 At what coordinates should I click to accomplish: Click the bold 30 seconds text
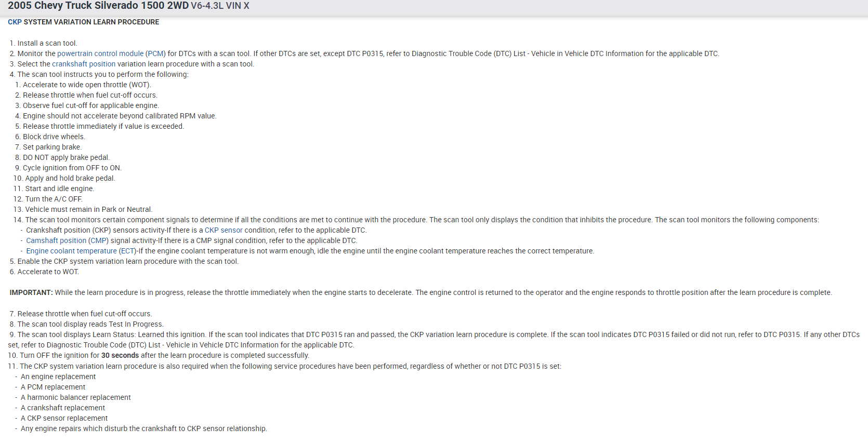pos(120,355)
